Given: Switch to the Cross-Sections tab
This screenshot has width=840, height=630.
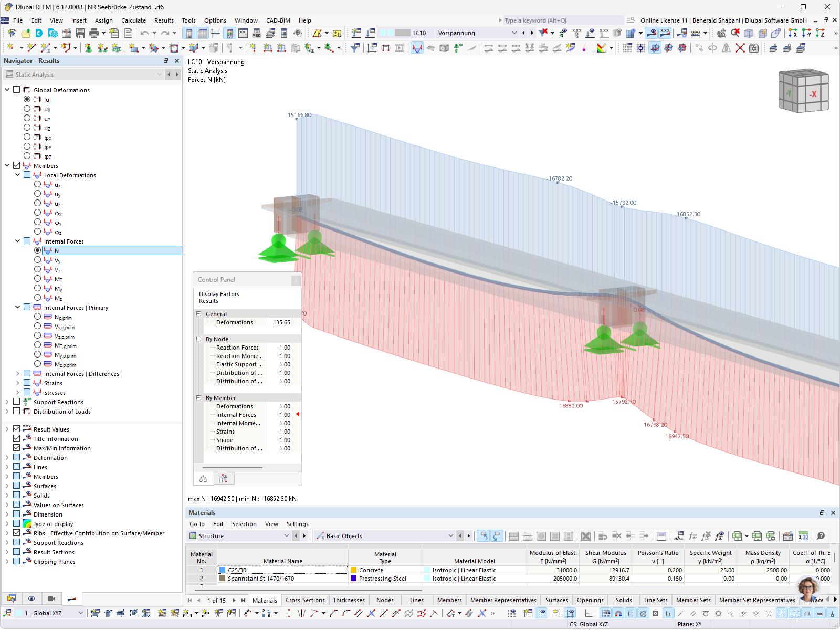Looking at the screenshot, I should pyautogui.click(x=304, y=600).
